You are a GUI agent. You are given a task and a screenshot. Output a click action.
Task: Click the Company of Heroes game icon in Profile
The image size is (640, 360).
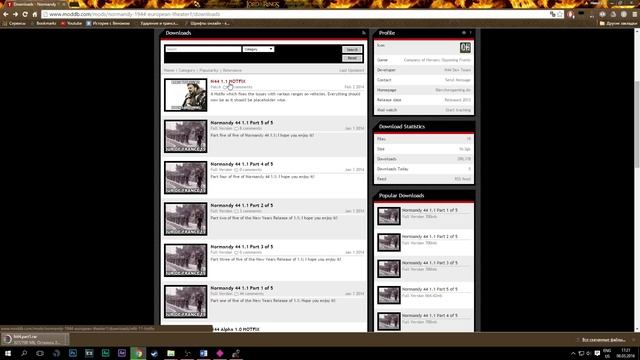click(x=465, y=47)
